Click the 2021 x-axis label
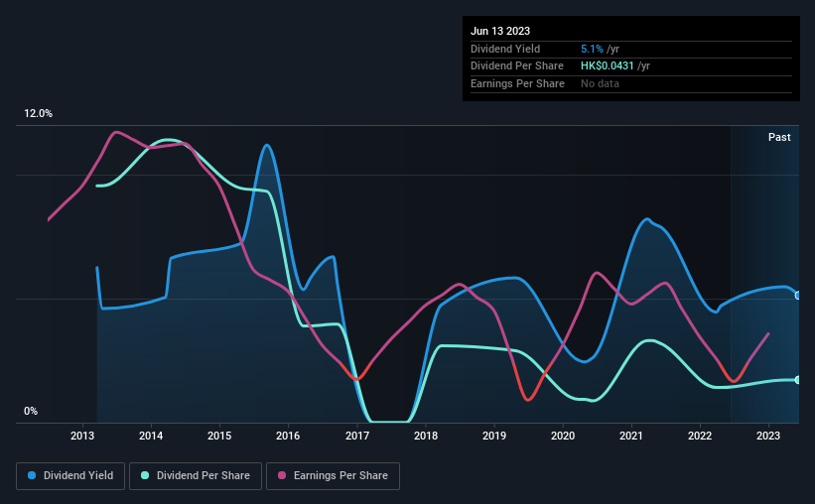The height and width of the screenshot is (504, 815). click(631, 436)
